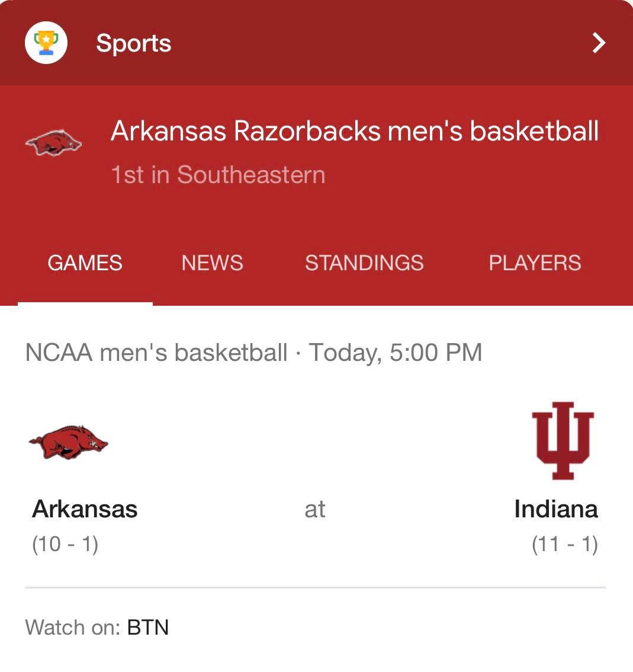
Task: Click the Indiana IU logo
Action: [x=563, y=441]
